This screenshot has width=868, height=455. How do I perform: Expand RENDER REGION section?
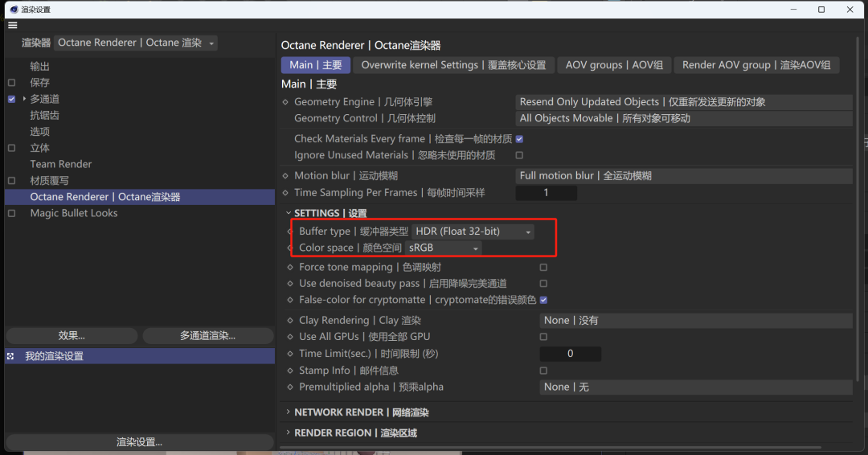(288, 432)
